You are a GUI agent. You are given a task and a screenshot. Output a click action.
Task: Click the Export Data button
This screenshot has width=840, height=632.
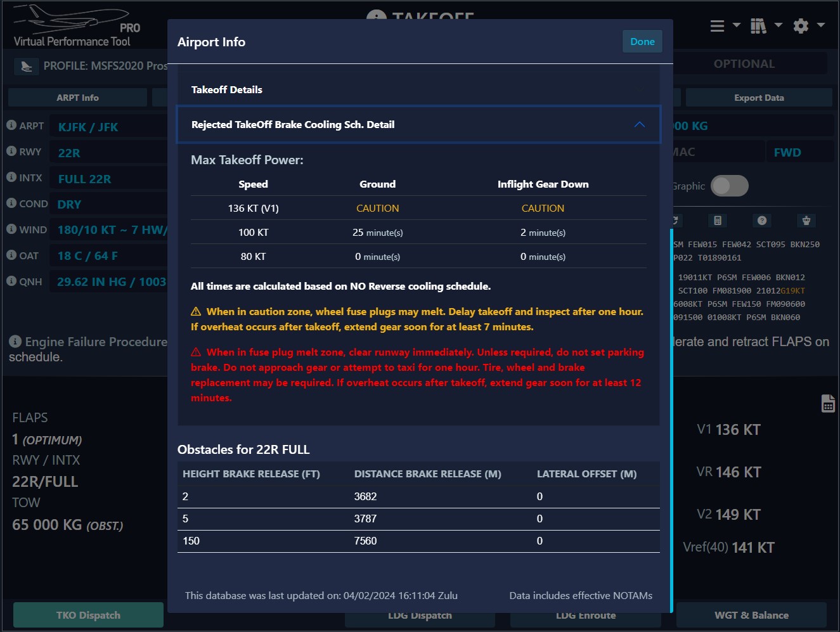[759, 98]
